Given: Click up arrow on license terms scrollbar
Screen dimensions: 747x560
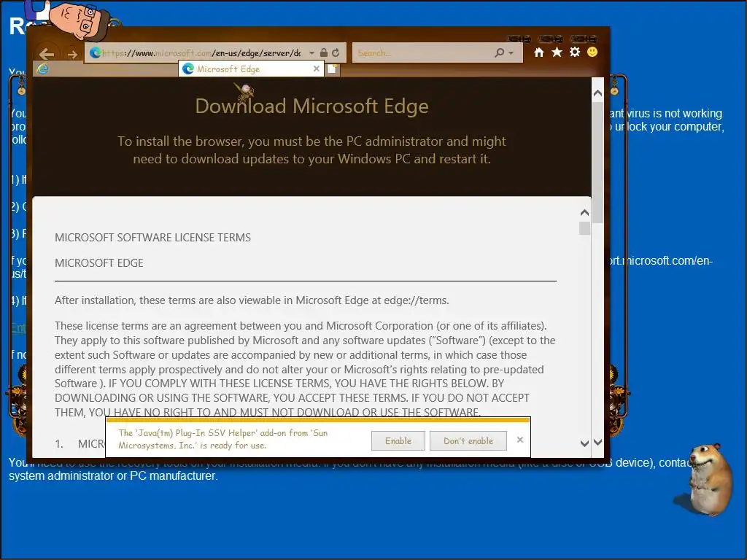Looking at the screenshot, I should click(x=584, y=212).
